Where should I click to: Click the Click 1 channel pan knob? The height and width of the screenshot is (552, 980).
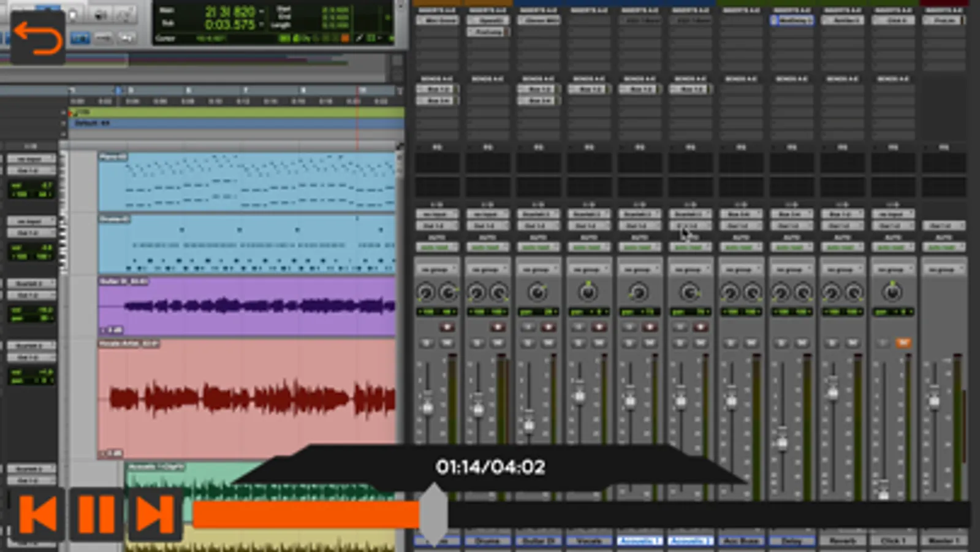(892, 293)
